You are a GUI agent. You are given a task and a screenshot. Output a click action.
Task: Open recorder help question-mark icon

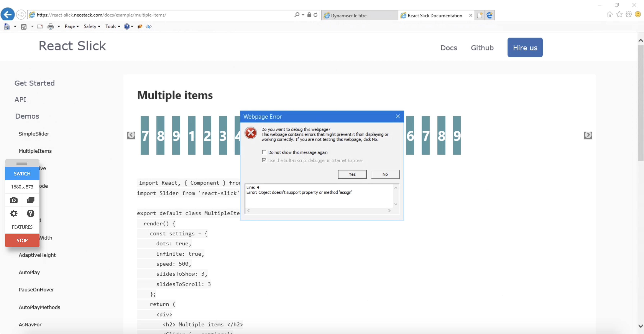[x=30, y=213]
